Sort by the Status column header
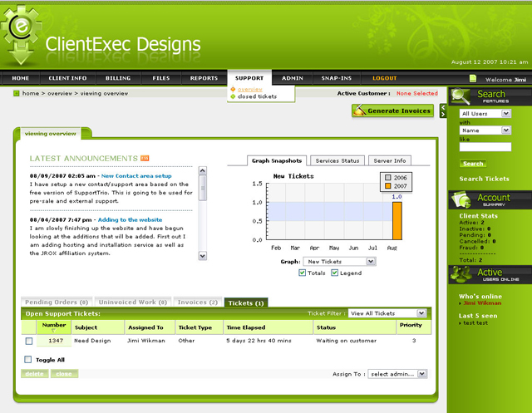The width and height of the screenshot is (532, 413). (x=355, y=327)
